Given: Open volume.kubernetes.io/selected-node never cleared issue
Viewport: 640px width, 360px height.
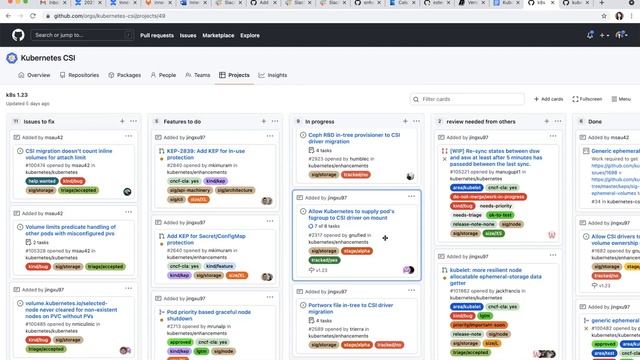Looking at the screenshot, I should pos(71,309).
